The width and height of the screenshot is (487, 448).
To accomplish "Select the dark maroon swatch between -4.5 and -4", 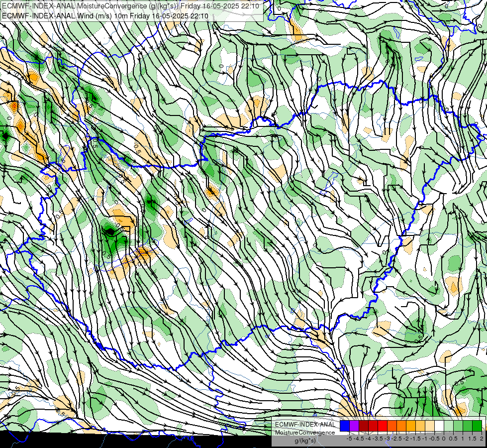I will (x=364, y=426).
